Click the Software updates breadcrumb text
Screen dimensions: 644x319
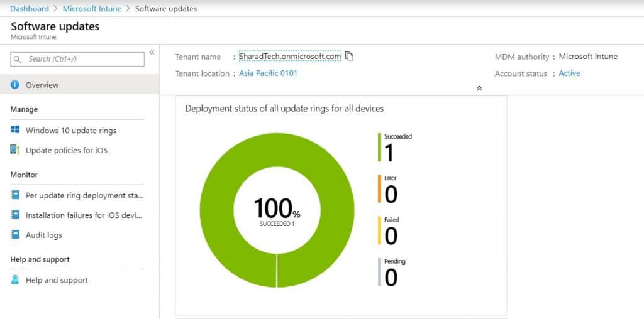[166, 9]
